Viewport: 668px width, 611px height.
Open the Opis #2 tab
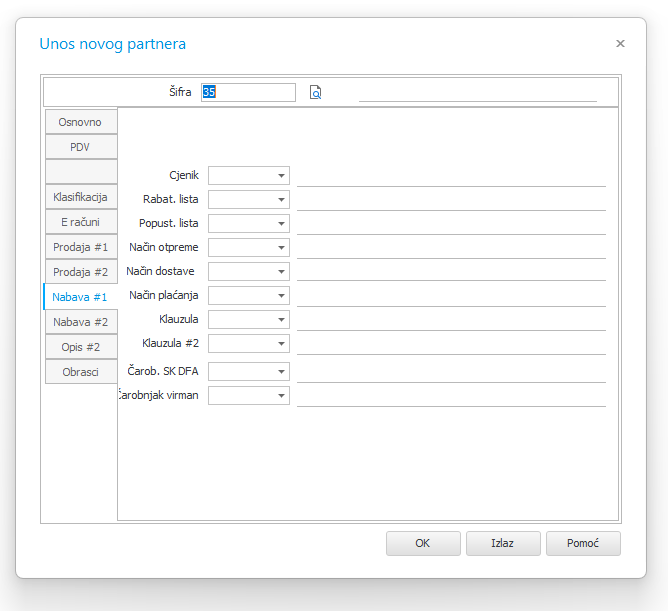(x=81, y=347)
